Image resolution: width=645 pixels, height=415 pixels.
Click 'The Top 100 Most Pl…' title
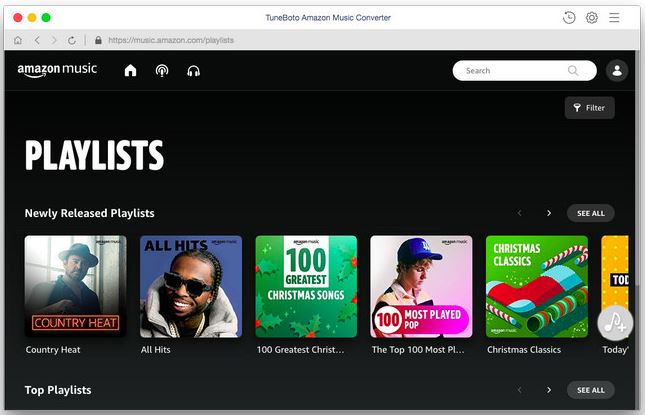click(418, 350)
